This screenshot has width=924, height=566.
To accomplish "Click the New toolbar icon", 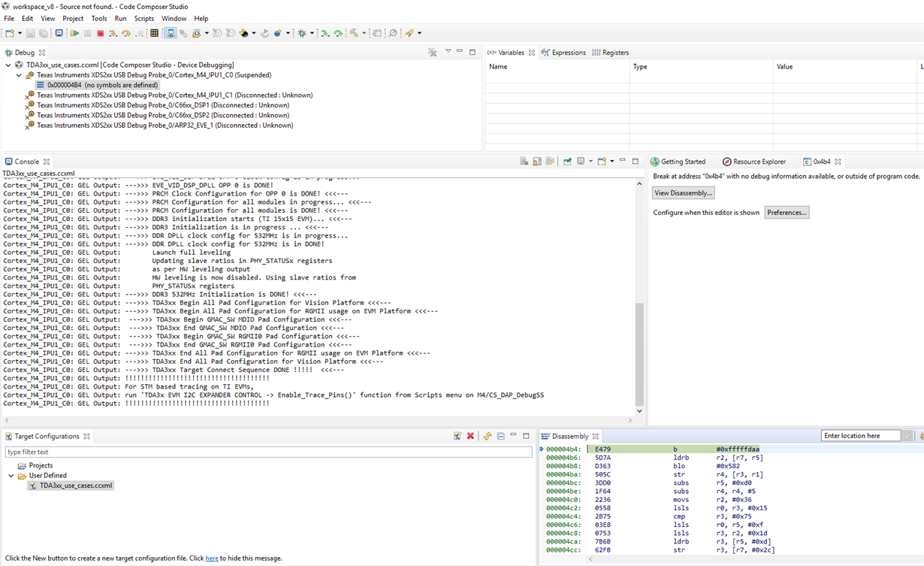I will click(x=9, y=33).
